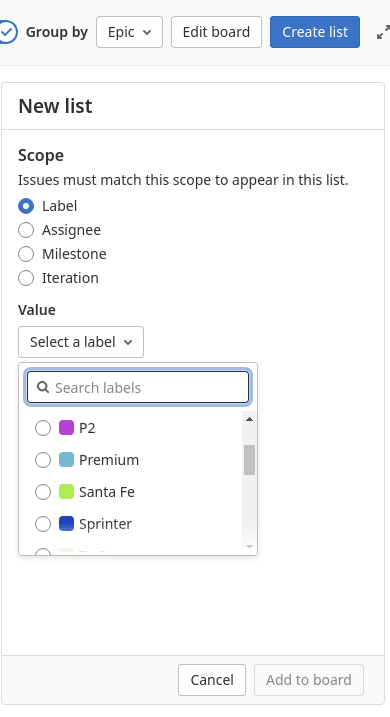
Task: Select the Assignee scope radio button
Action: (x=26, y=230)
